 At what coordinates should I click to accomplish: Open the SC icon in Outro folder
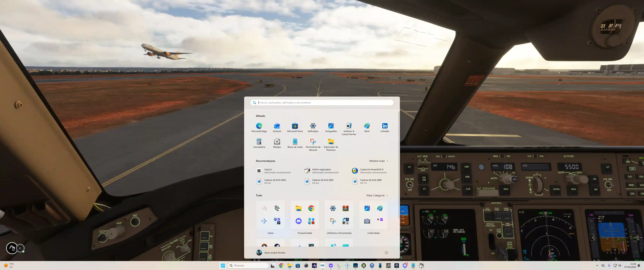click(x=277, y=208)
